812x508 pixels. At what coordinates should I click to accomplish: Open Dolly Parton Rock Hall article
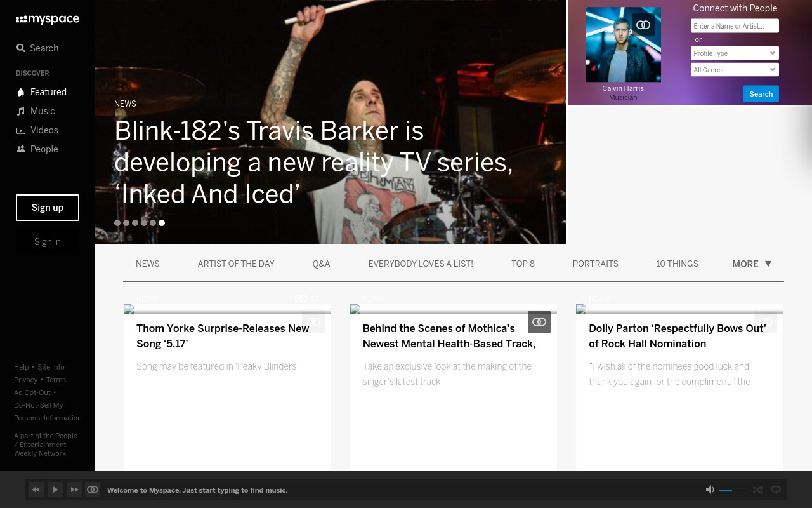(x=678, y=336)
